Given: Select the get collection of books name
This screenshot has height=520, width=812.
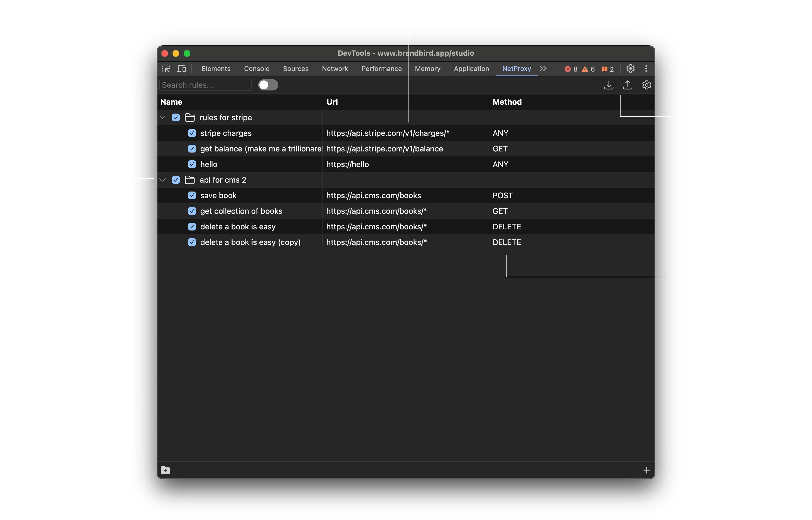Looking at the screenshot, I should [241, 211].
